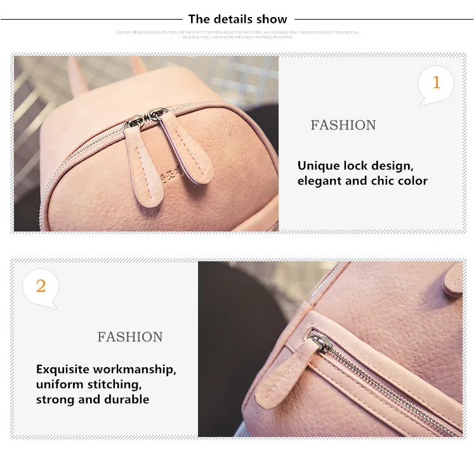Click the side pocket zipper photo

click(x=330, y=349)
